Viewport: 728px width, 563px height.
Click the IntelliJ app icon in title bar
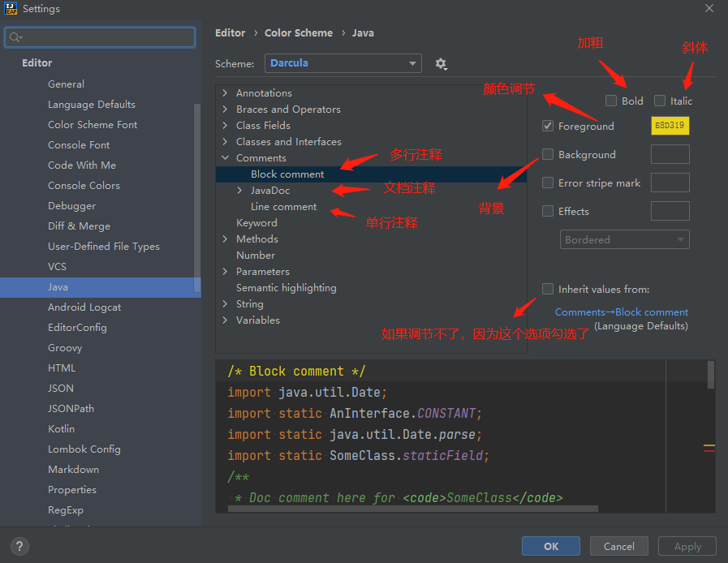coord(11,8)
